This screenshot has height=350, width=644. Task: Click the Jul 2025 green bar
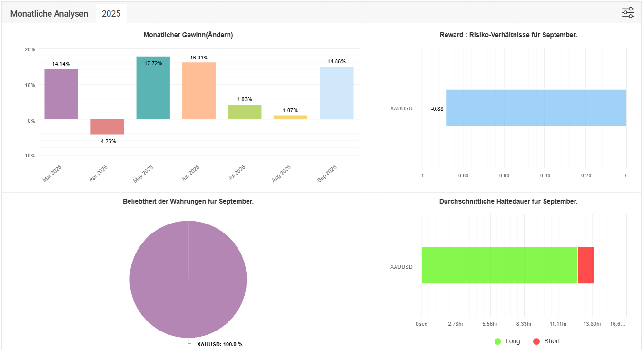coord(245,112)
